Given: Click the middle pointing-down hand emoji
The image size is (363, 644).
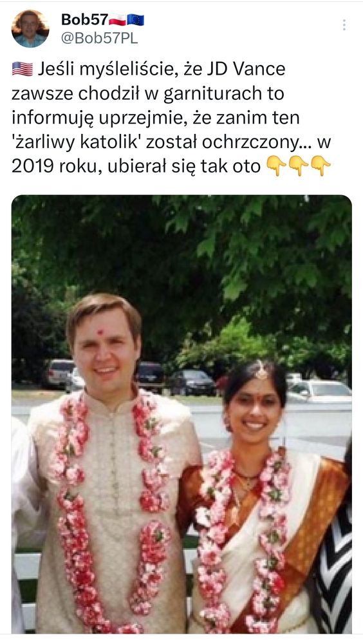Looking at the screenshot, I should [298, 166].
